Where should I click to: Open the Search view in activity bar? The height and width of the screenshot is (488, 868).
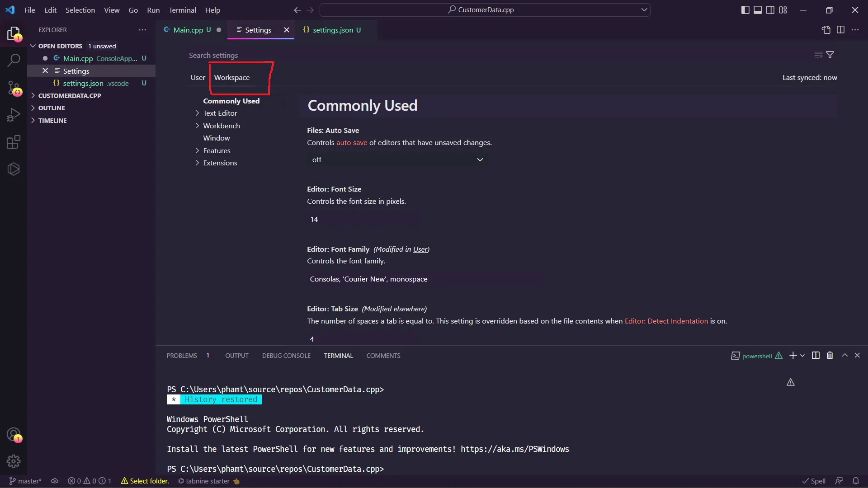pos(14,60)
